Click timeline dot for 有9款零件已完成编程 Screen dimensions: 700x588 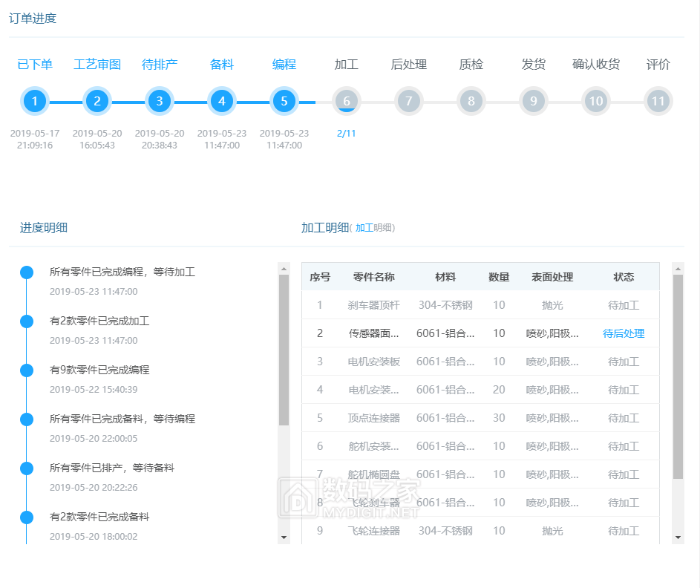[x=27, y=370]
